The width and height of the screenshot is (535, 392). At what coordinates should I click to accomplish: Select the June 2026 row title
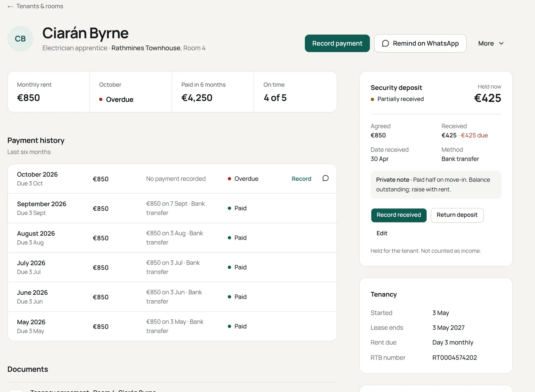[x=32, y=293]
